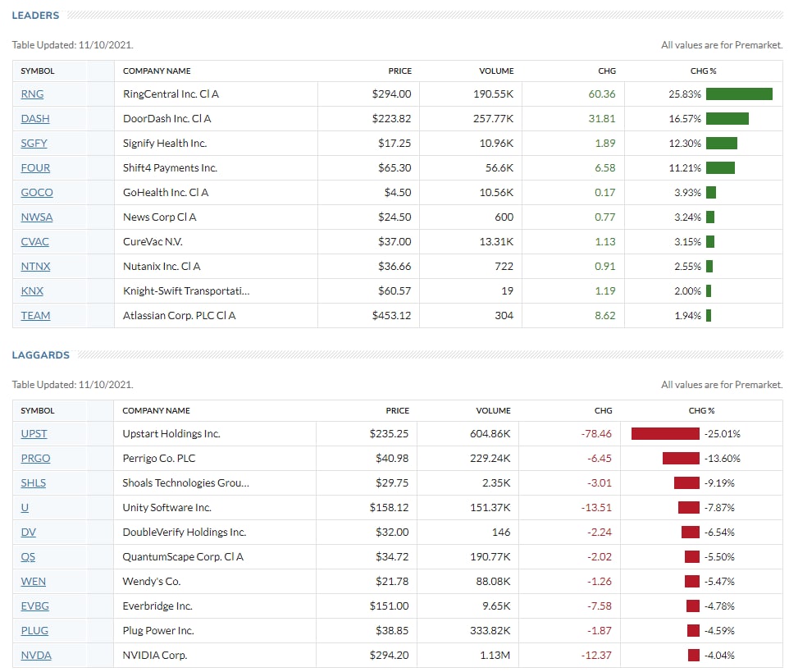Viewport: 789px width, 672px height.
Task: Click the LEADERS section heading
Action: click(35, 16)
